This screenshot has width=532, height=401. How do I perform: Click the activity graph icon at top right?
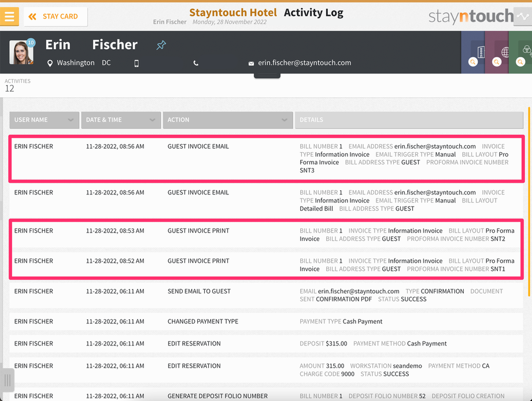[x=523, y=16]
